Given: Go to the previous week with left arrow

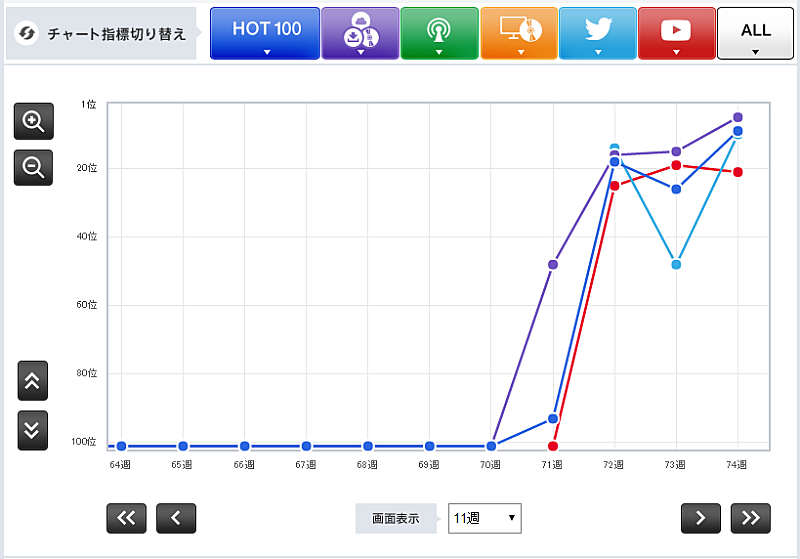Looking at the screenshot, I should pos(176,517).
